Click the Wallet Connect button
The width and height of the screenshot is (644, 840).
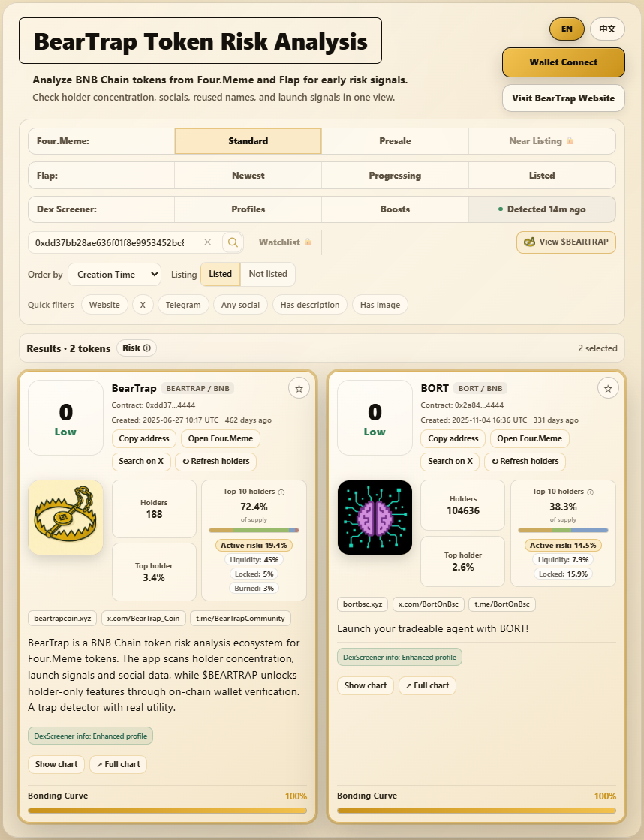[564, 62]
